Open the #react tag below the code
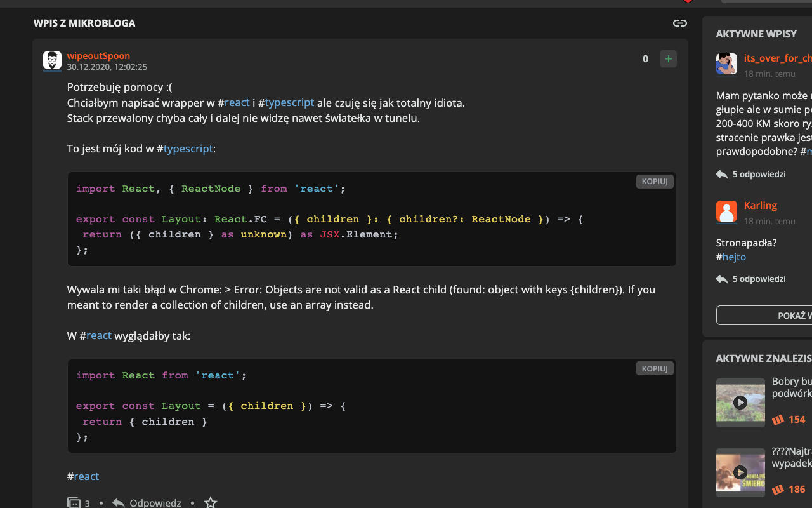 [x=86, y=476]
